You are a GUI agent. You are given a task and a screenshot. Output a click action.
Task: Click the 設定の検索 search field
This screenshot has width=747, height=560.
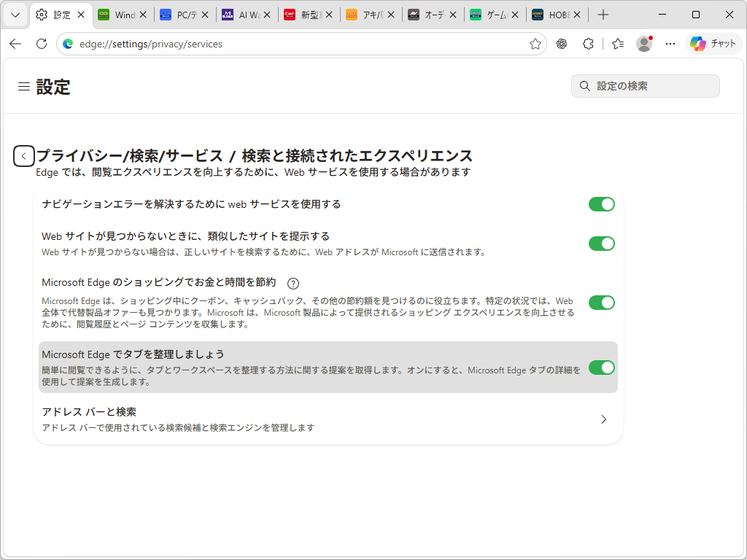click(x=646, y=86)
